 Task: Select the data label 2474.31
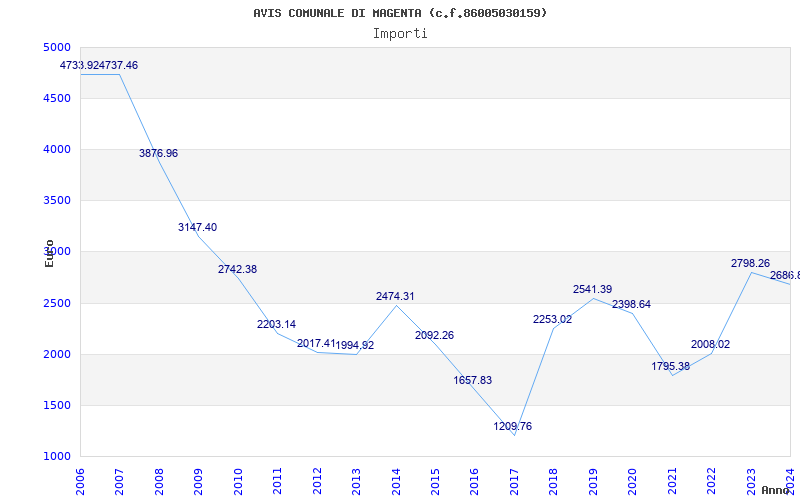(x=395, y=296)
